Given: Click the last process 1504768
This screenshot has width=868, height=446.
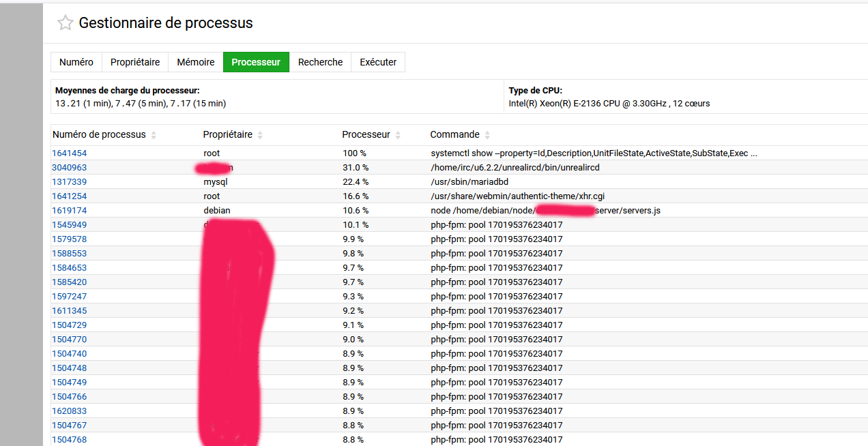Looking at the screenshot, I should (x=70, y=440).
